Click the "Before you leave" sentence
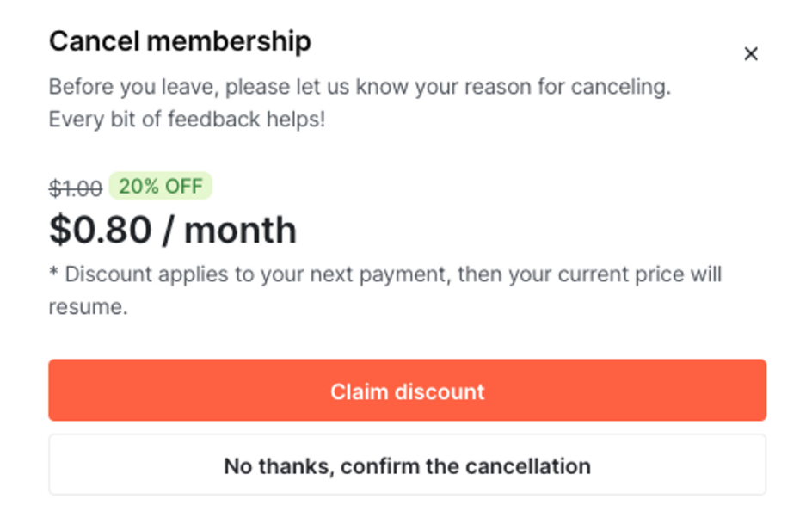Screen dimensions: 812x511 (x=360, y=87)
